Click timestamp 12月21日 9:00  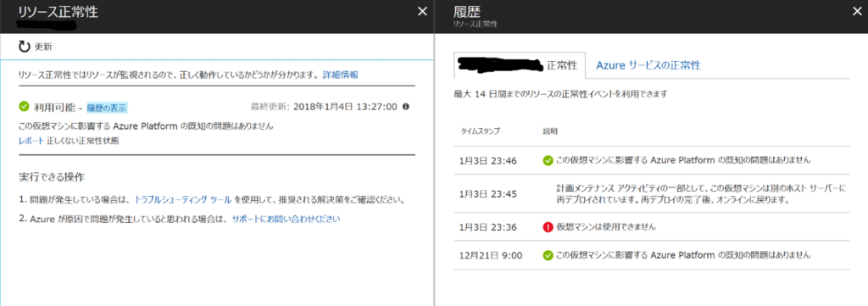click(x=490, y=256)
